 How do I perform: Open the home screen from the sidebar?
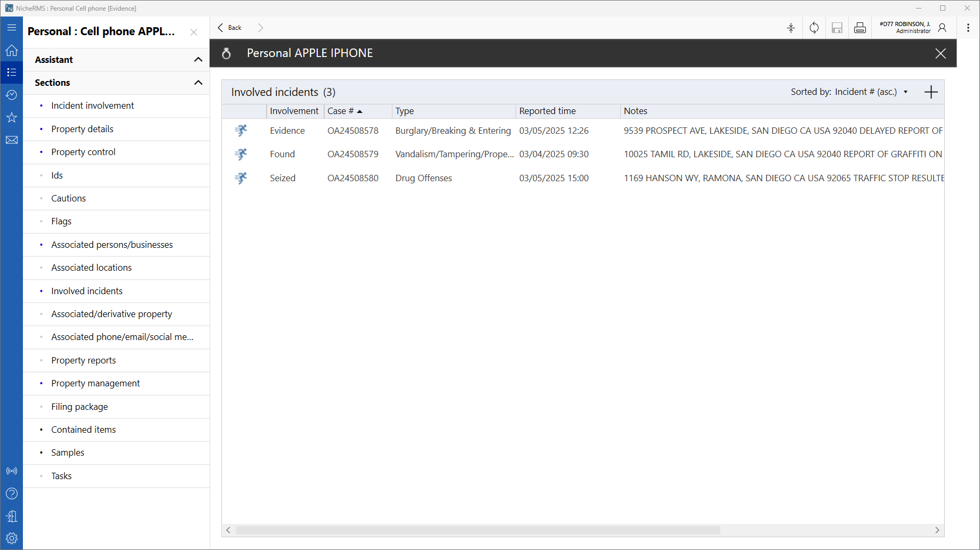tap(12, 50)
